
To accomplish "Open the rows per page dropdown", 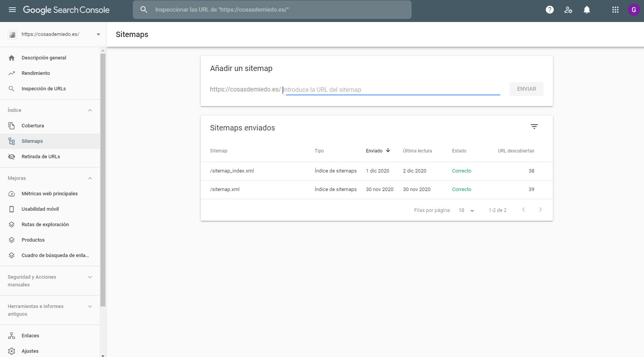I will (x=466, y=210).
